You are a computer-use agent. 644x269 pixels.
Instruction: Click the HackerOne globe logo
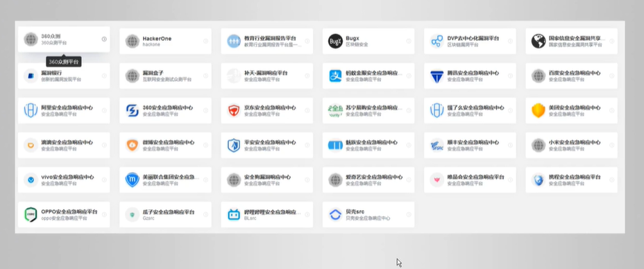pyautogui.click(x=133, y=41)
